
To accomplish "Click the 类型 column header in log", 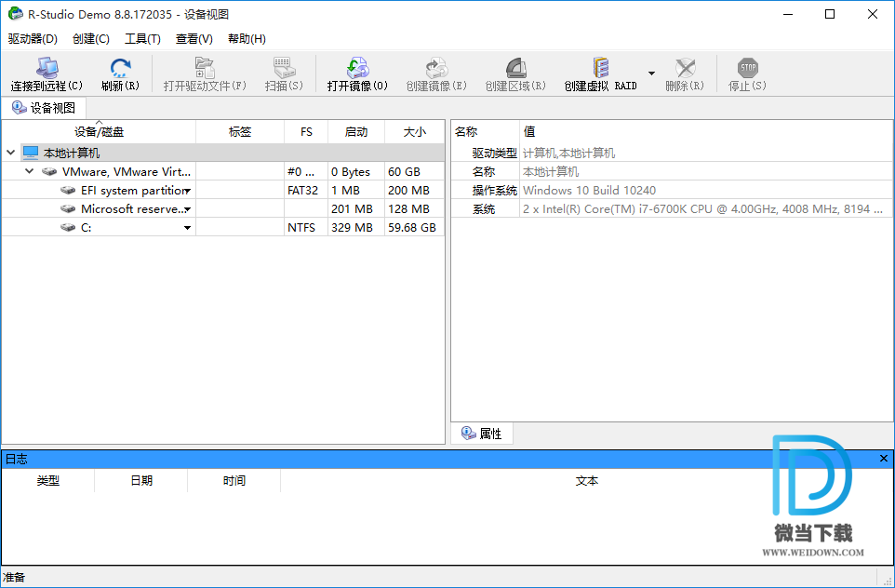I will point(48,481).
